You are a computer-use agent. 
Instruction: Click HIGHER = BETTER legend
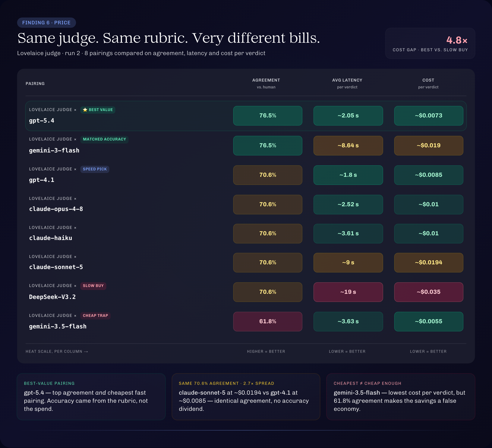pos(266,352)
